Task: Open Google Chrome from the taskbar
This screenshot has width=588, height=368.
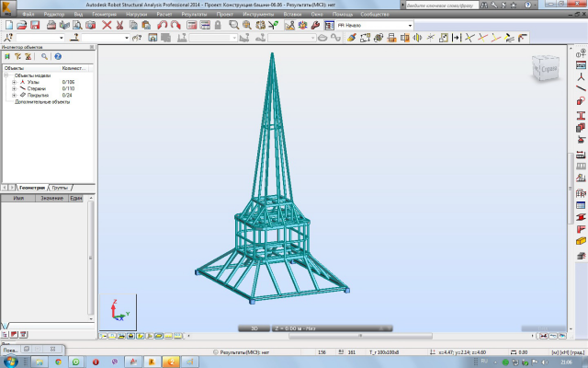Action: [x=58, y=362]
